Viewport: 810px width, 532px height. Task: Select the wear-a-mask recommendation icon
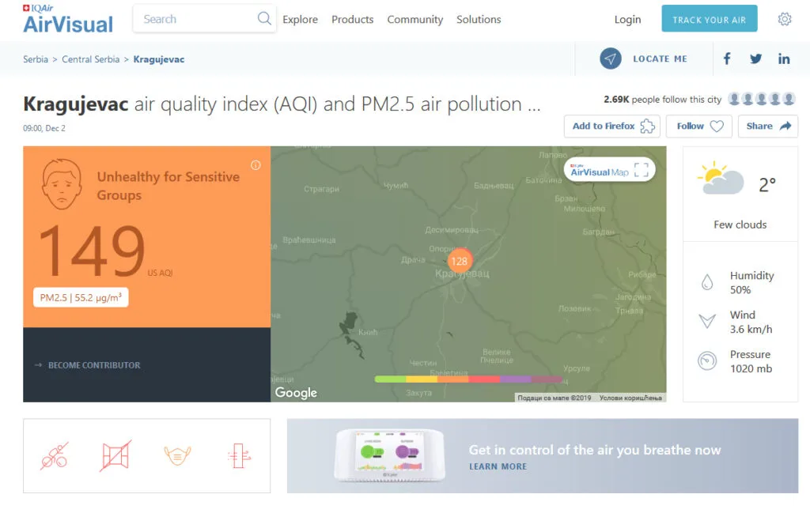click(x=177, y=456)
